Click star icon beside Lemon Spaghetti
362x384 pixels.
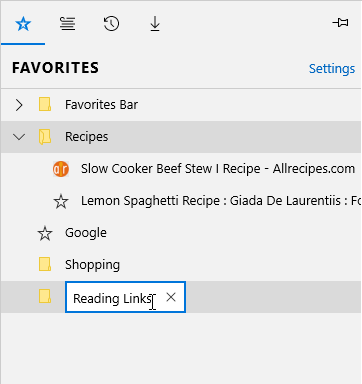click(61, 201)
